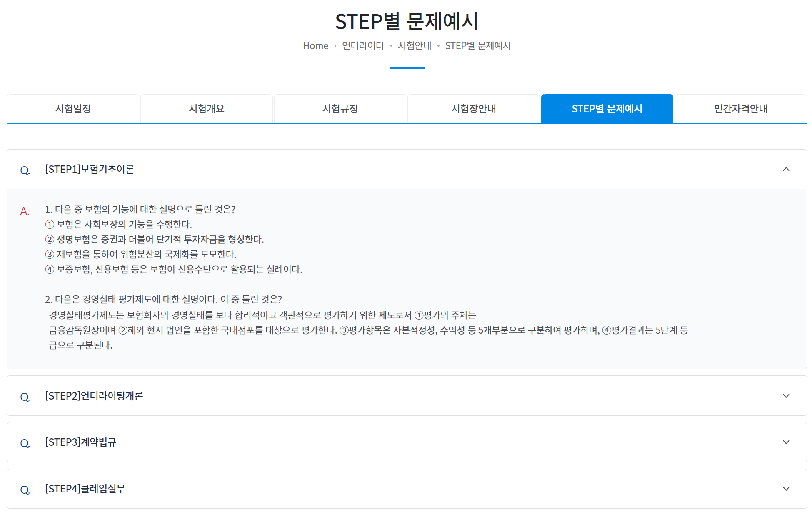
Task: Open the 시험규정 tab
Action: click(340, 109)
